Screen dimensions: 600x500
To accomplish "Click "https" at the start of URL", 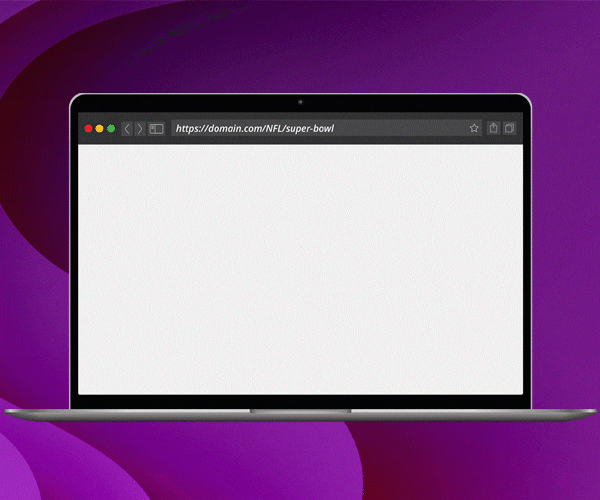I will pyautogui.click(x=187, y=129).
